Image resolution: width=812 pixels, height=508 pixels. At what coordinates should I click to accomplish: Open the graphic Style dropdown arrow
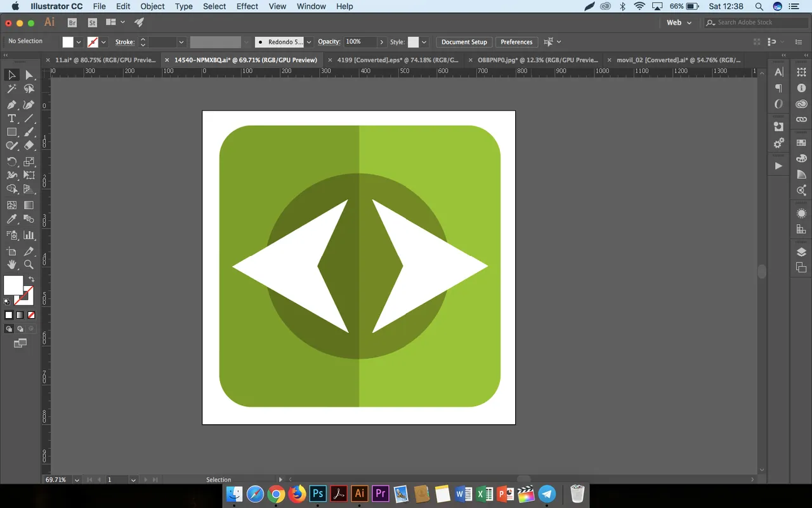pos(424,42)
